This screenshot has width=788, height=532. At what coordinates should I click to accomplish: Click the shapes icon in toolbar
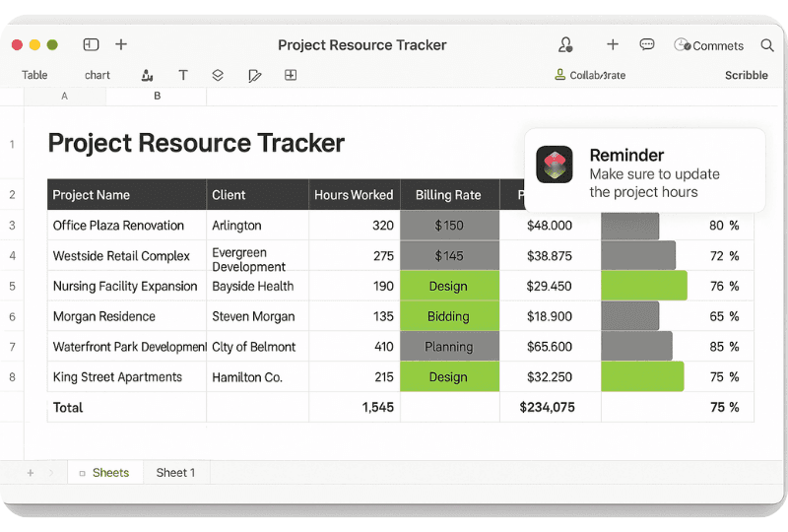click(147, 76)
